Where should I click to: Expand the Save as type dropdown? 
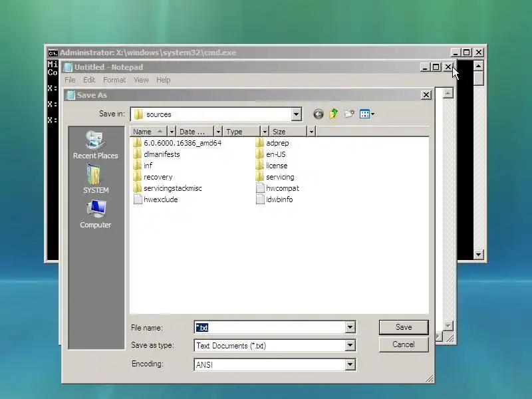tap(350, 345)
